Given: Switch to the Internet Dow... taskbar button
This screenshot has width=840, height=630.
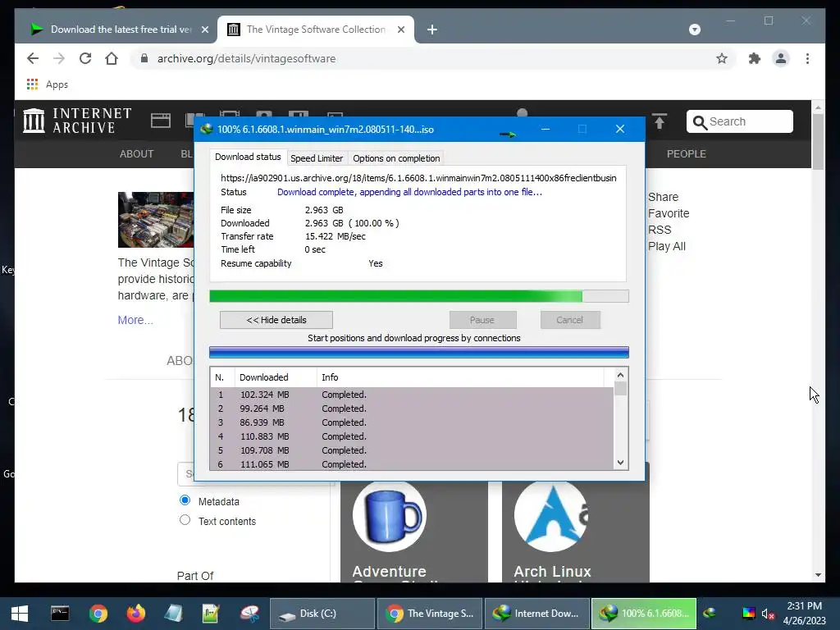Looking at the screenshot, I should click(x=536, y=614).
